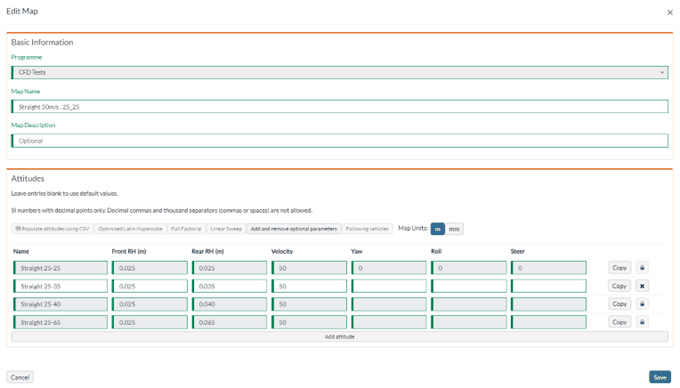The image size is (680, 388).
Task: Click the Velocity column header
Action: pos(282,251)
